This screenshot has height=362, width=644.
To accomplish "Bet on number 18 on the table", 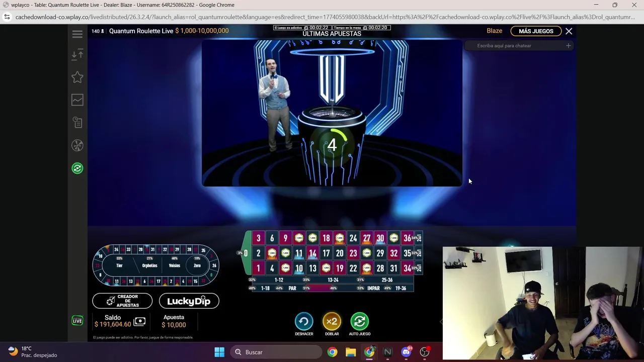I will coord(326,238).
